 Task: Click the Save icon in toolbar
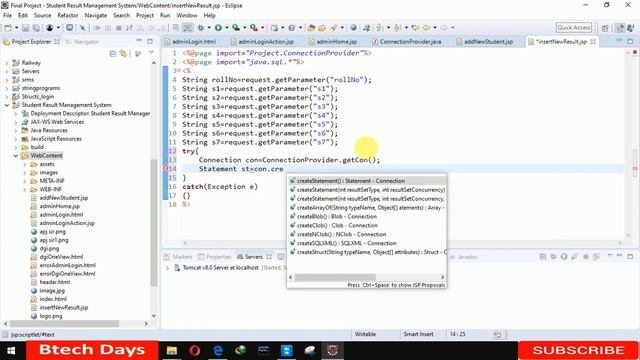25,28
